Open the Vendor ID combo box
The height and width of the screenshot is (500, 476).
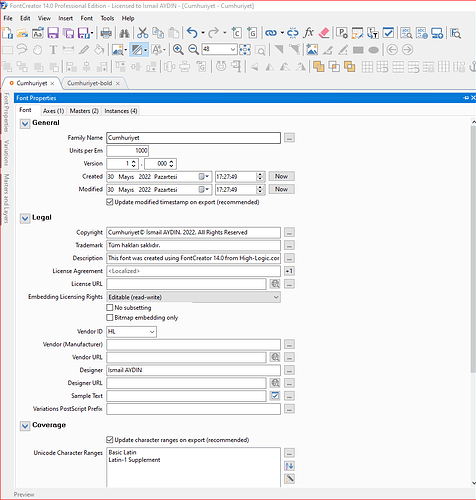[131, 332]
